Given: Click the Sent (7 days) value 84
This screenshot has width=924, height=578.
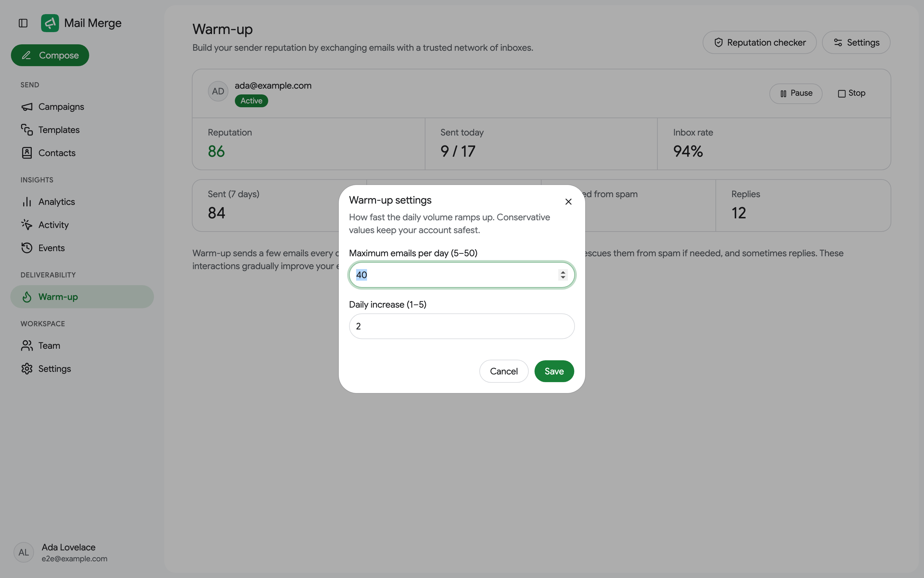Looking at the screenshot, I should coord(217,213).
